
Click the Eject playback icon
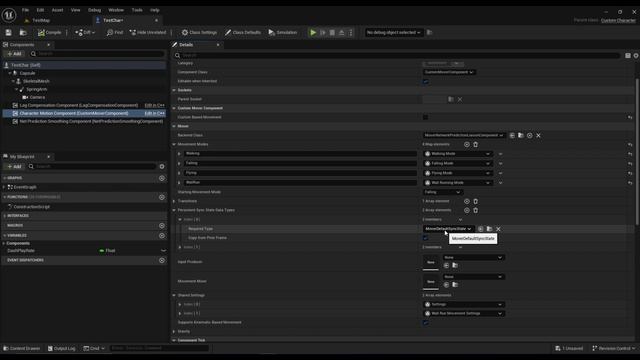tap(342, 32)
